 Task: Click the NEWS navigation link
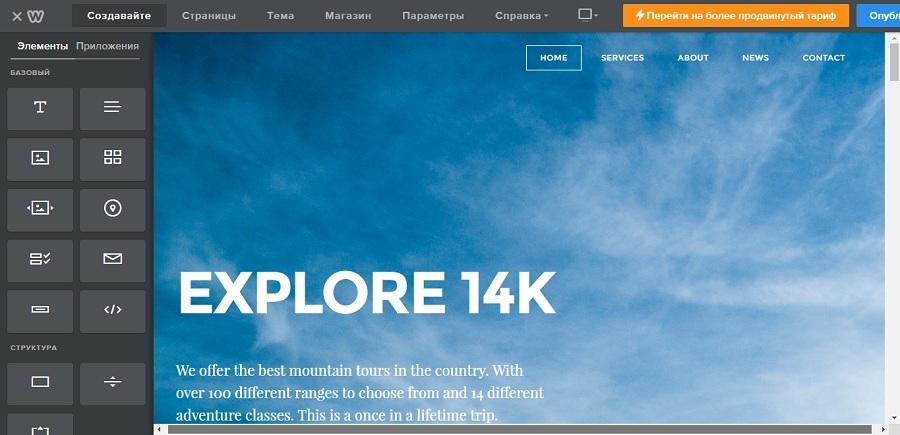pyautogui.click(x=755, y=57)
